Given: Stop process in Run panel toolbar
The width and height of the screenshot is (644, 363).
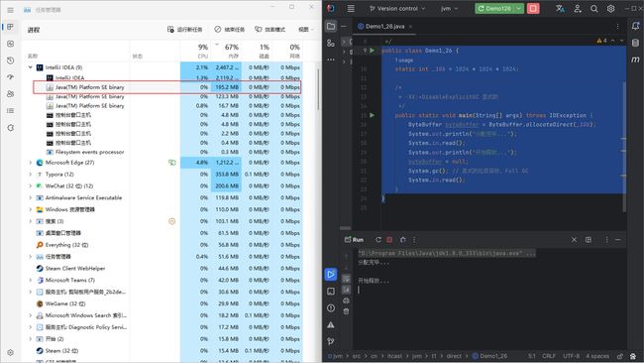Looking at the screenshot, I should click(389, 240).
